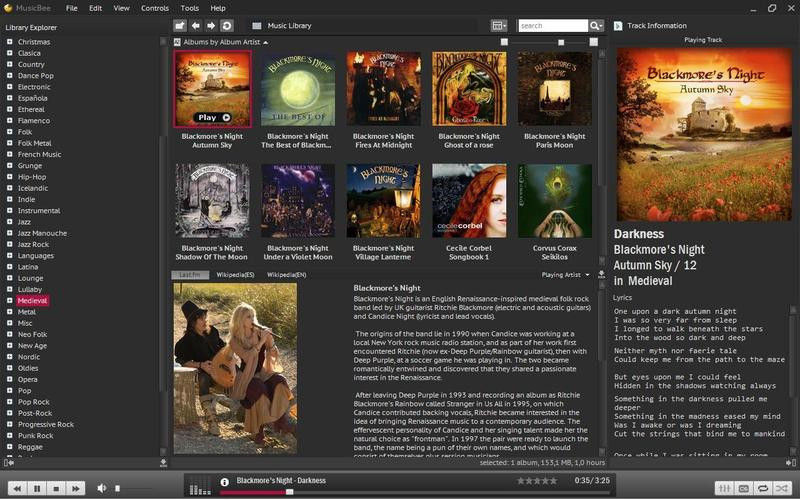Toggle the Albums by Album Artist sort arrow
Screen dimensions: 800x500
[x=266, y=42]
